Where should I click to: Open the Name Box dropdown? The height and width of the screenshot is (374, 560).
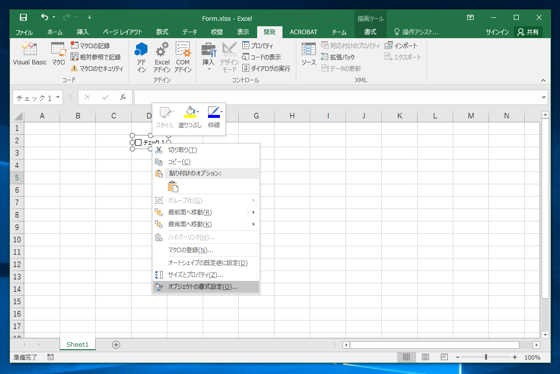pyautogui.click(x=58, y=97)
